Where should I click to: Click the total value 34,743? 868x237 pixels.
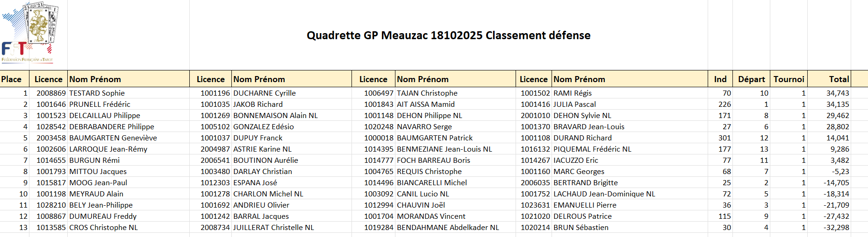(837, 93)
